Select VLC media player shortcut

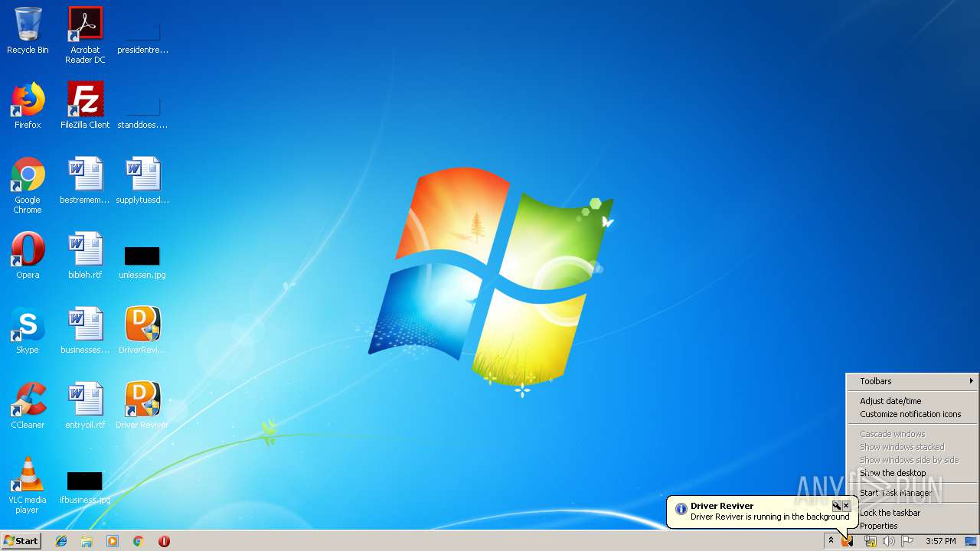pyautogui.click(x=28, y=485)
